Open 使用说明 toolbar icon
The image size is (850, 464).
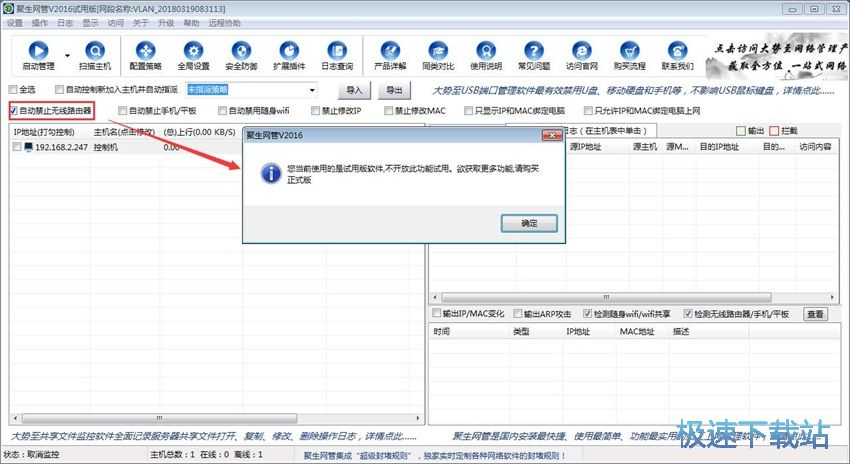pyautogui.click(x=486, y=51)
